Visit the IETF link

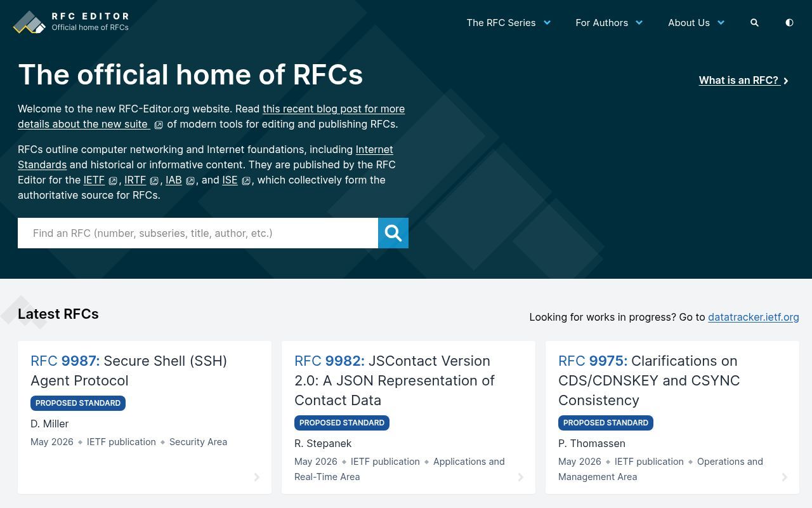click(94, 180)
